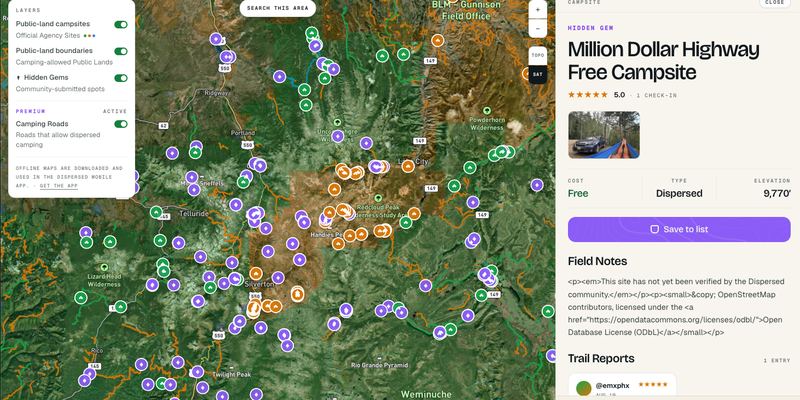
Task: Click the Telluride town label
Action: click(193, 214)
